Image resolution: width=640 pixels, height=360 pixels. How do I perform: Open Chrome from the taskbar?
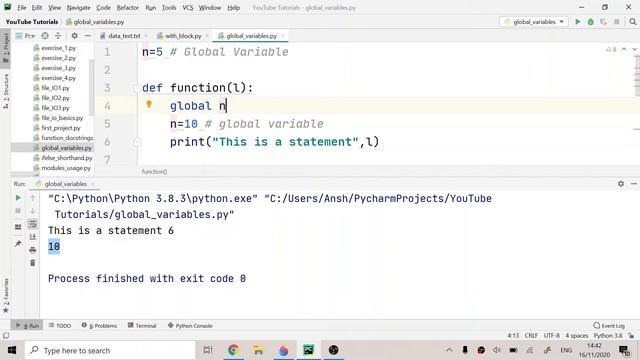(233, 350)
